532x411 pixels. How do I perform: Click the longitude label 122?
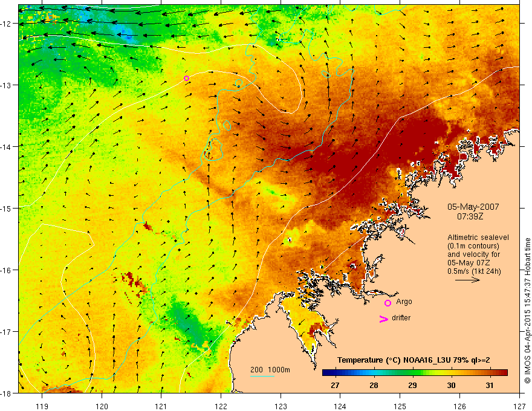pos(221,406)
